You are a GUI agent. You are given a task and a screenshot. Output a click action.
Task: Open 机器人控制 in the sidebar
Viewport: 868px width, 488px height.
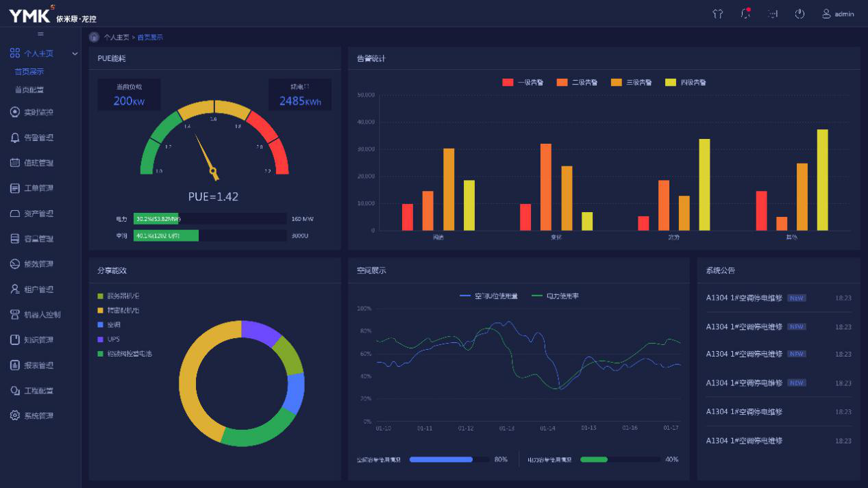(x=42, y=315)
